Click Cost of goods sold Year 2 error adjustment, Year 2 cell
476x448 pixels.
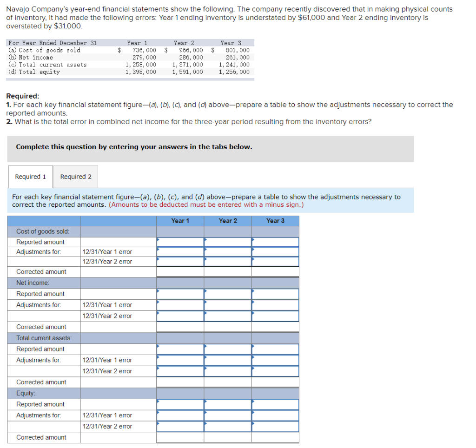pyautogui.click(x=228, y=262)
